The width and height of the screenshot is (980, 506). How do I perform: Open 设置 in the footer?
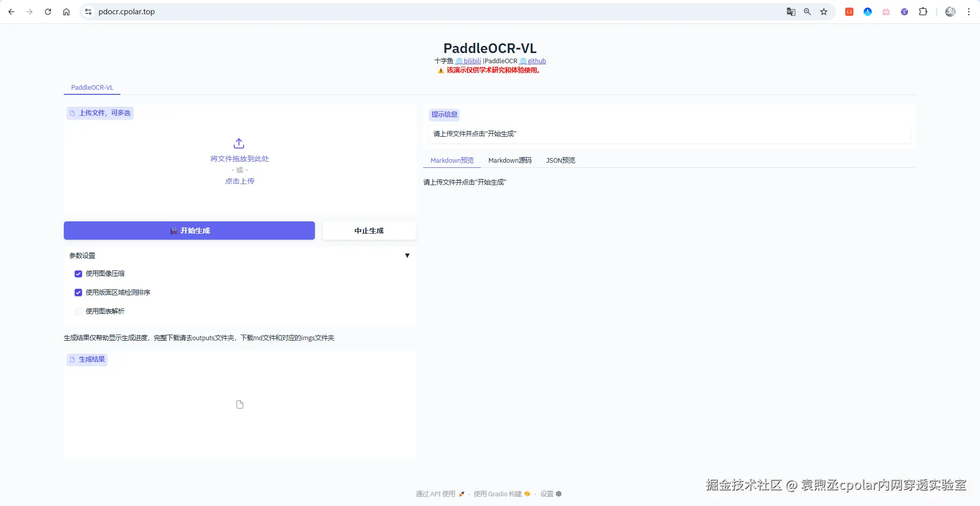551,494
